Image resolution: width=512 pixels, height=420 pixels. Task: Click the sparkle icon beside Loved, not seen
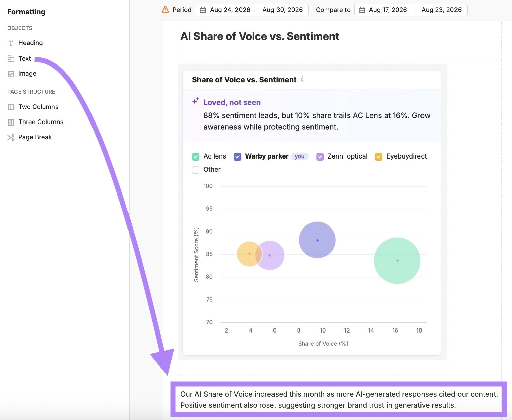[196, 101]
